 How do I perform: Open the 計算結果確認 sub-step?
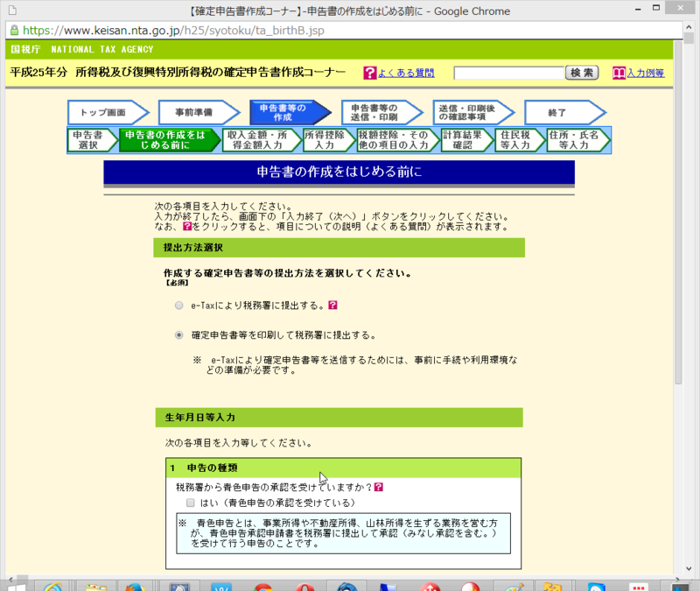467,140
